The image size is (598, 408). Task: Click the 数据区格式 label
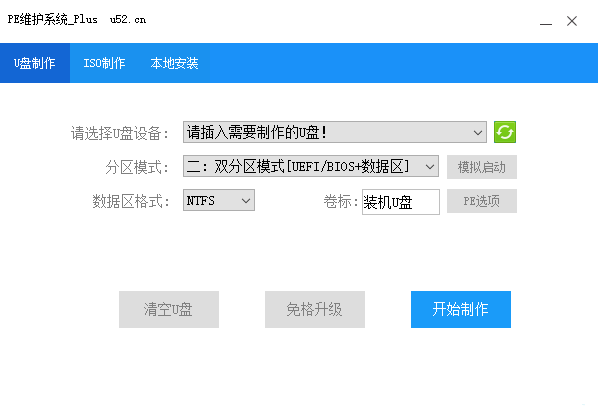point(130,201)
